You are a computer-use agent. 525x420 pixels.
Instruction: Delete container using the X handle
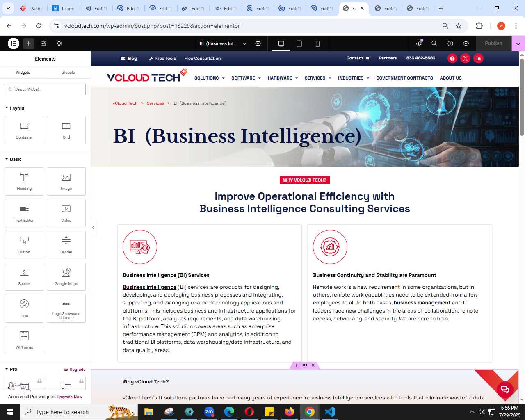[313, 365]
